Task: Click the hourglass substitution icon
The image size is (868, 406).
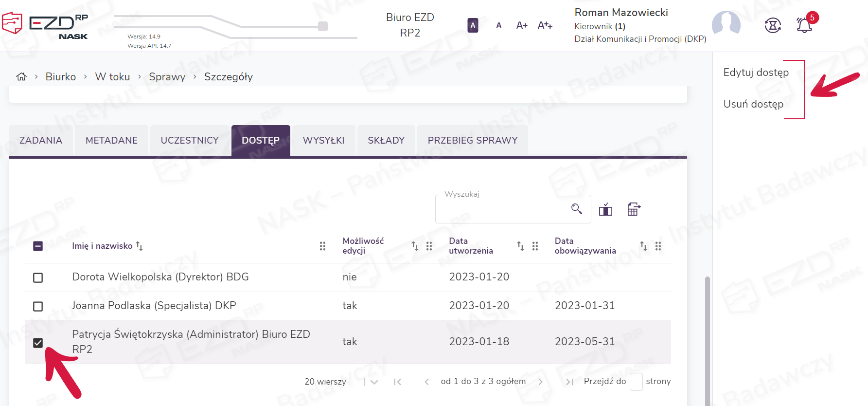Action: 773,25
